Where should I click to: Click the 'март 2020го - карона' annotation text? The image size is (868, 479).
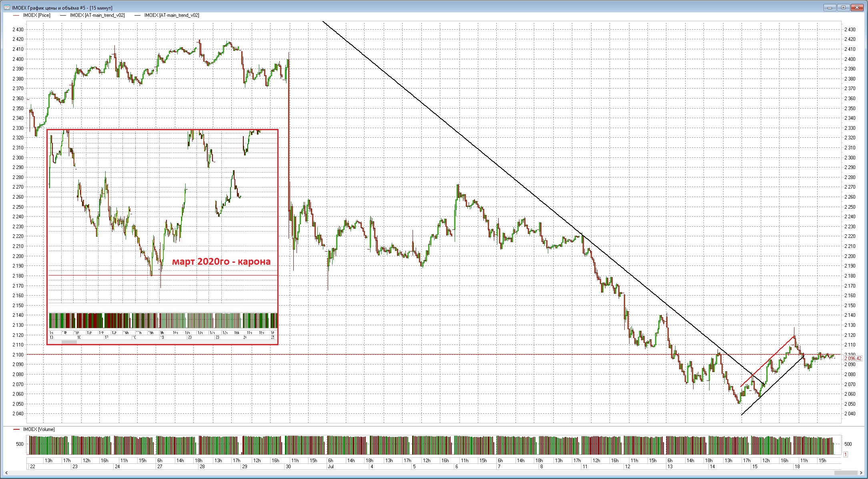click(x=221, y=262)
